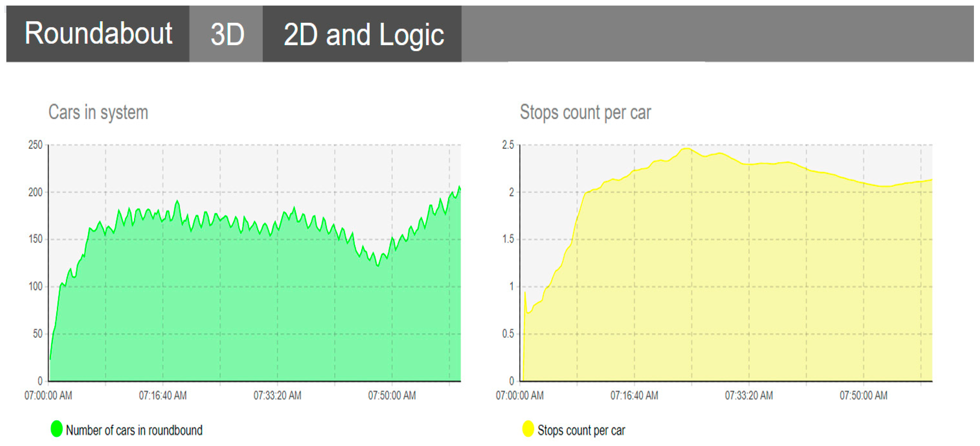Click 07:50:00 AM label under Cars in system chart
This screenshot has height=446, width=980.
(392, 395)
